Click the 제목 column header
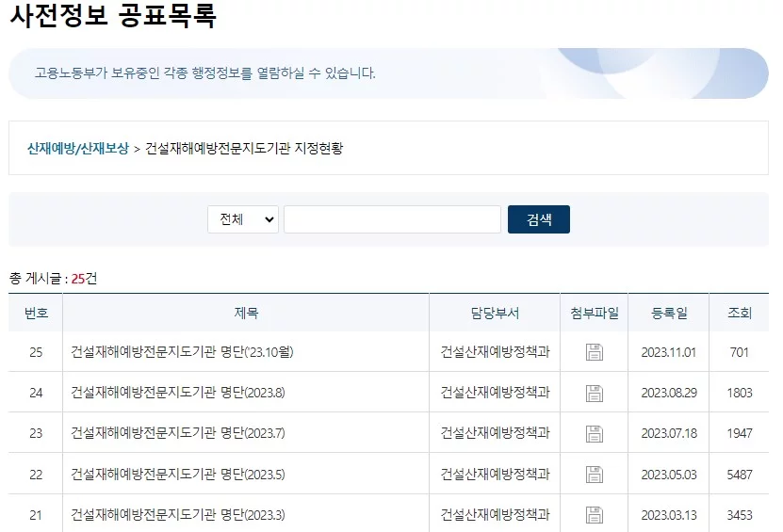Viewport: 783px width, 532px height. (x=246, y=313)
